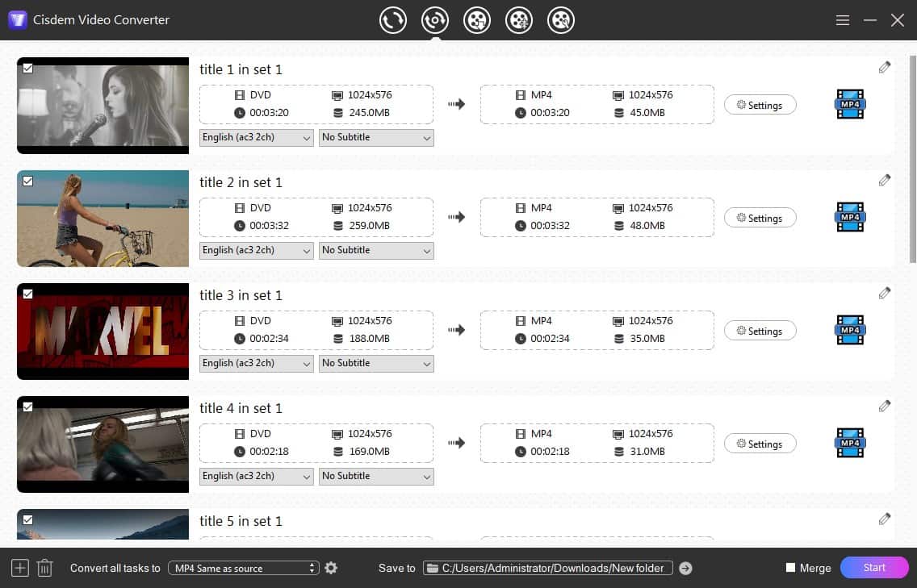The width and height of the screenshot is (917, 588).
Task: Select the DVD Ripper icon in the toolbar
Action: pyautogui.click(x=435, y=20)
